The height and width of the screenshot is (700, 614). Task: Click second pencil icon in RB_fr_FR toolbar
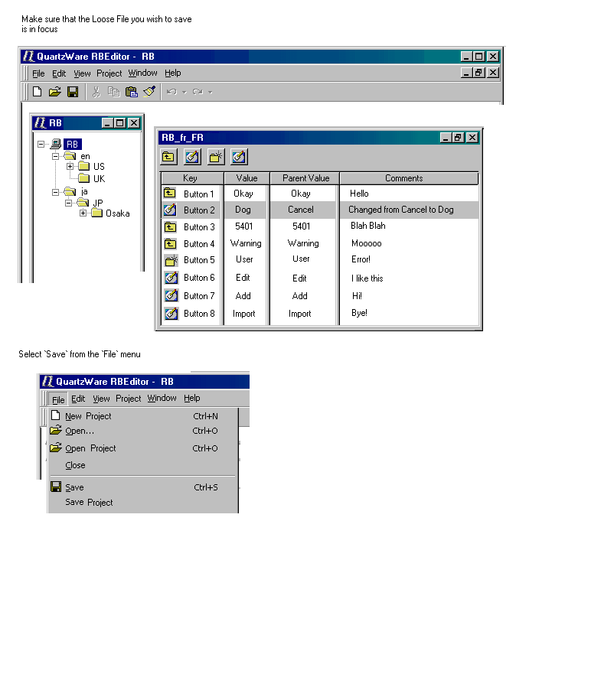(192, 157)
